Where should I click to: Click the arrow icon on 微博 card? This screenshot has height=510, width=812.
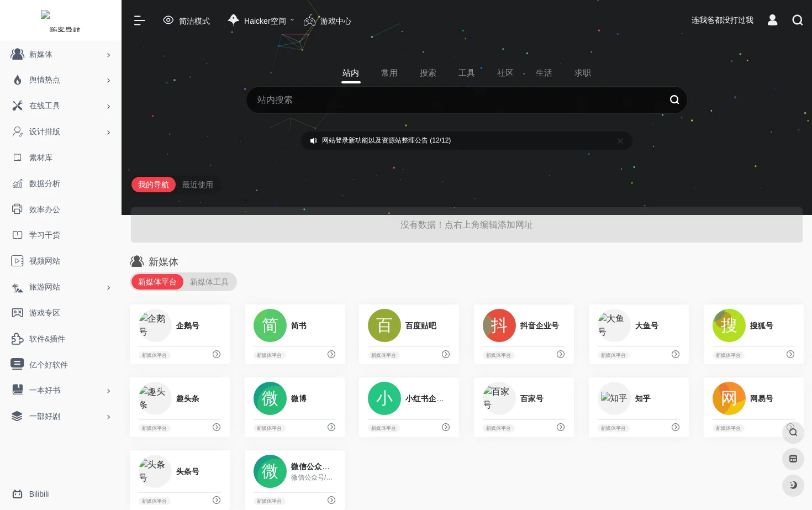tap(331, 427)
